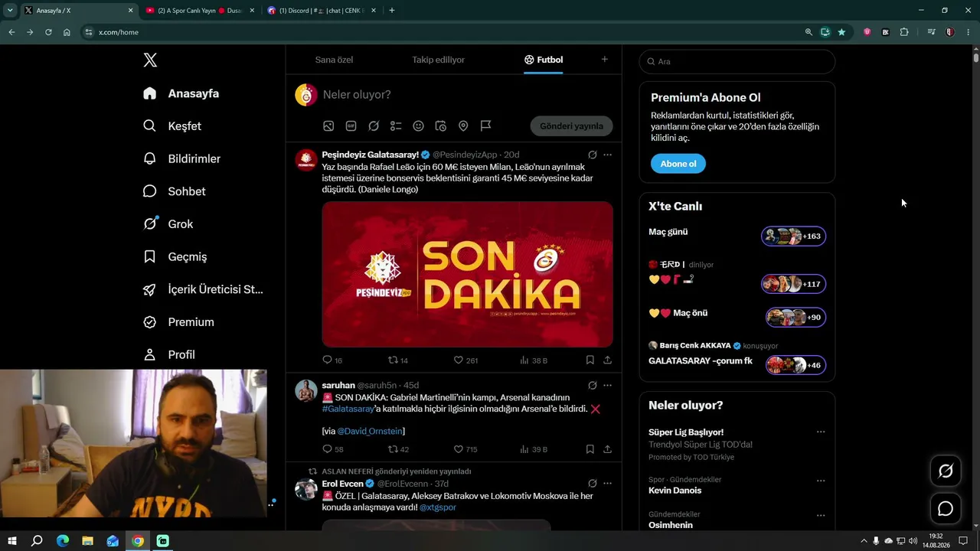The height and width of the screenshot is (551, 980).
Task: Select the Futbol timeline tab
Action: (544, 60)
